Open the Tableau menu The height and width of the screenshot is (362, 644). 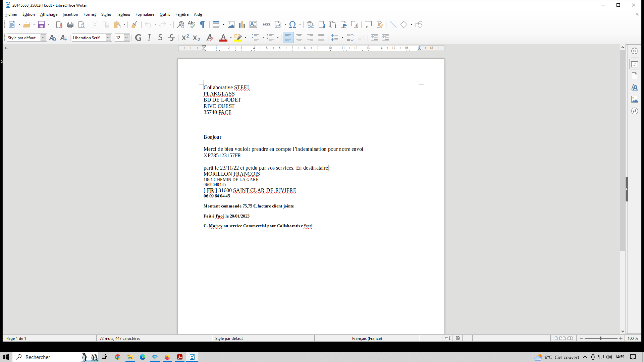[123, 14]
